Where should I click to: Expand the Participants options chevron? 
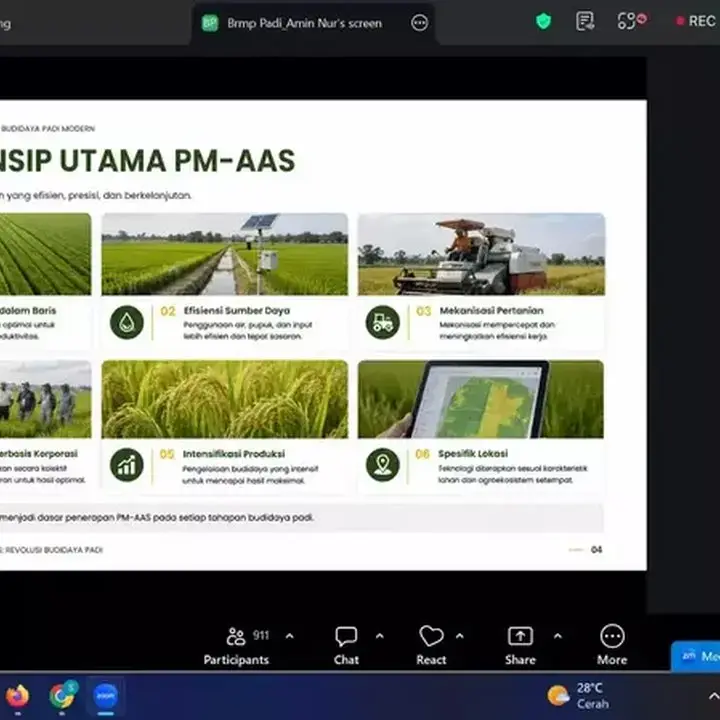point(289,636)
